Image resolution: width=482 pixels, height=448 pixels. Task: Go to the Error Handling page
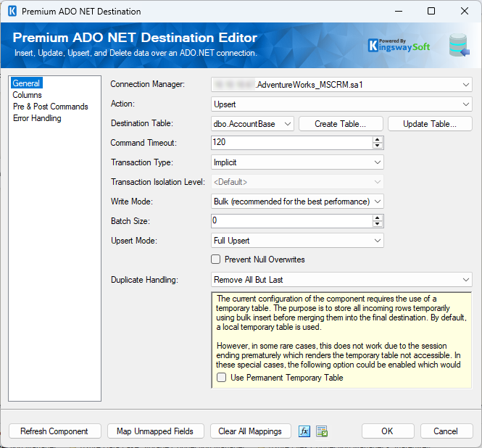(x=37, y=118)
